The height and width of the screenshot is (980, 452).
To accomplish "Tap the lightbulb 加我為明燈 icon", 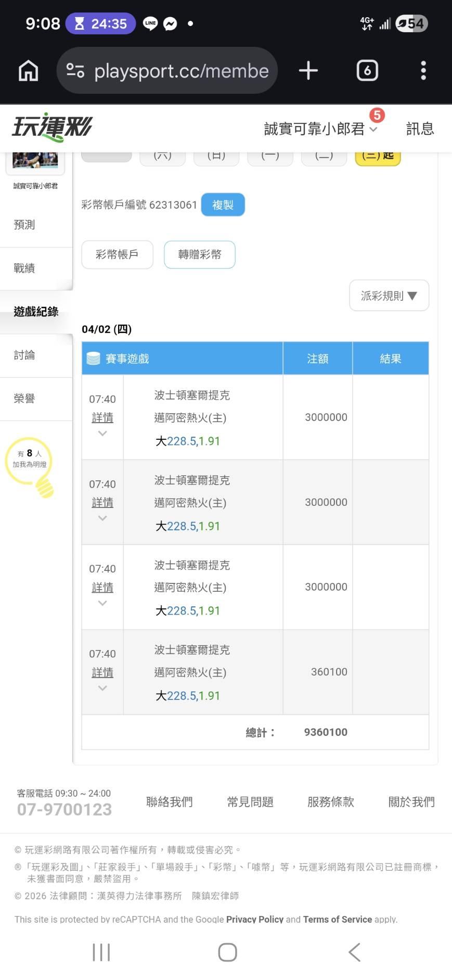I will coord(31,466).
